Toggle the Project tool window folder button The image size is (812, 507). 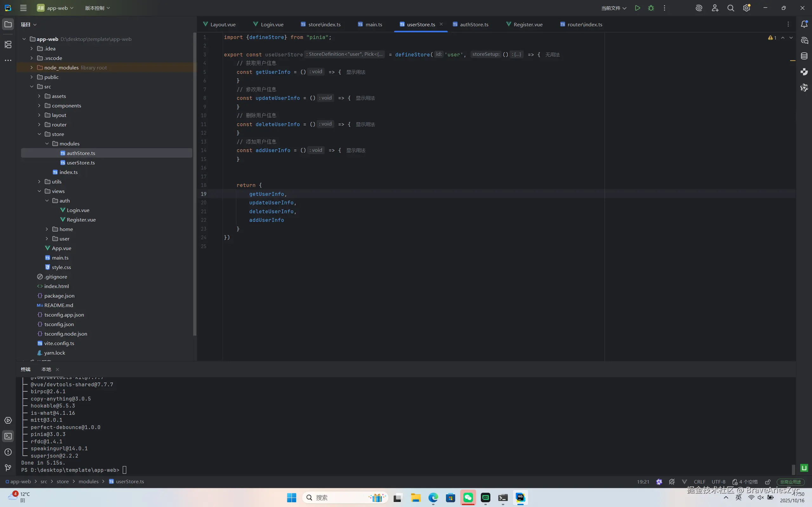coord(8,24)
